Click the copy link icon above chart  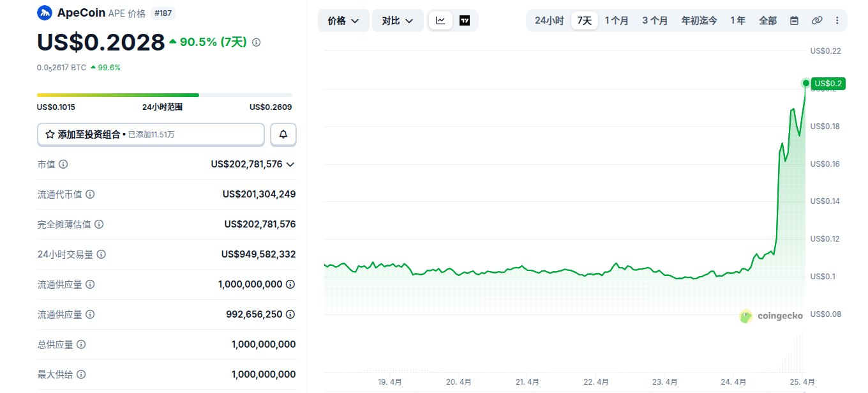click(816, 20)
